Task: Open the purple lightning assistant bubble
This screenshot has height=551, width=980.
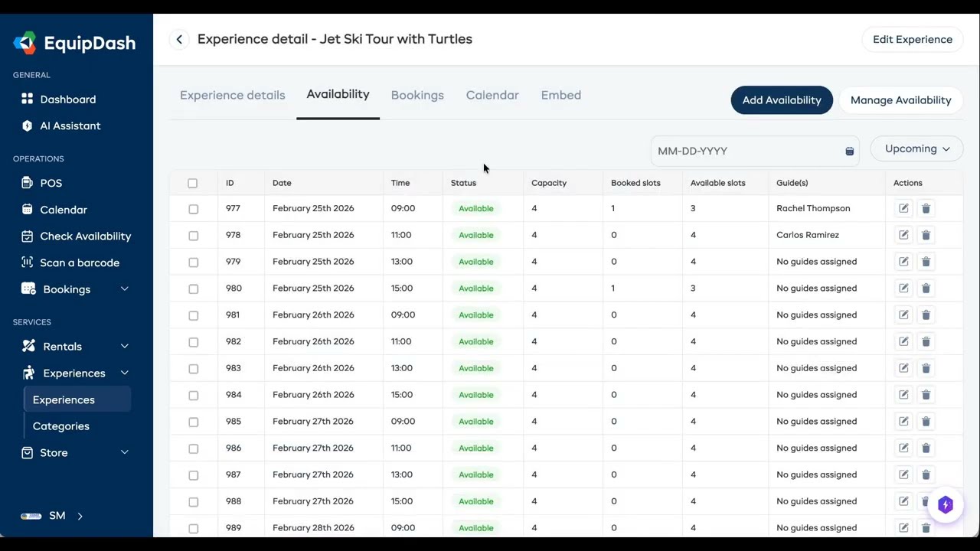Action: point(946,505)
